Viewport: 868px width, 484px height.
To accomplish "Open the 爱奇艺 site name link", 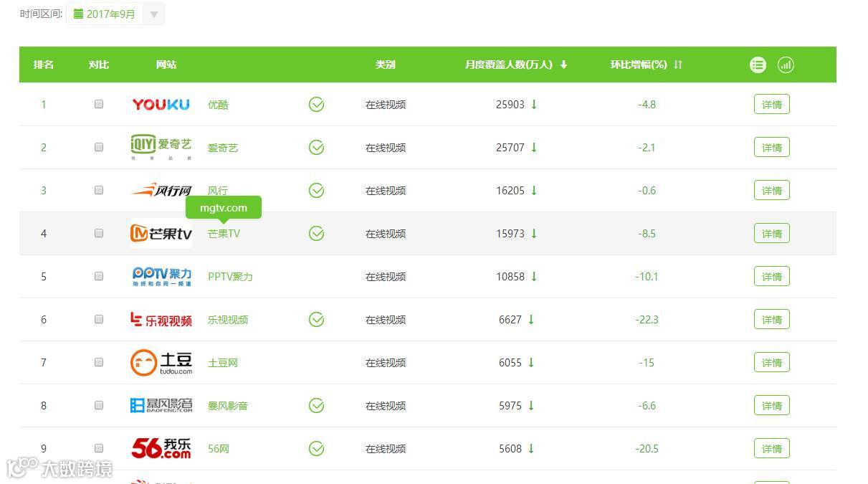I will tap(223, 148).
